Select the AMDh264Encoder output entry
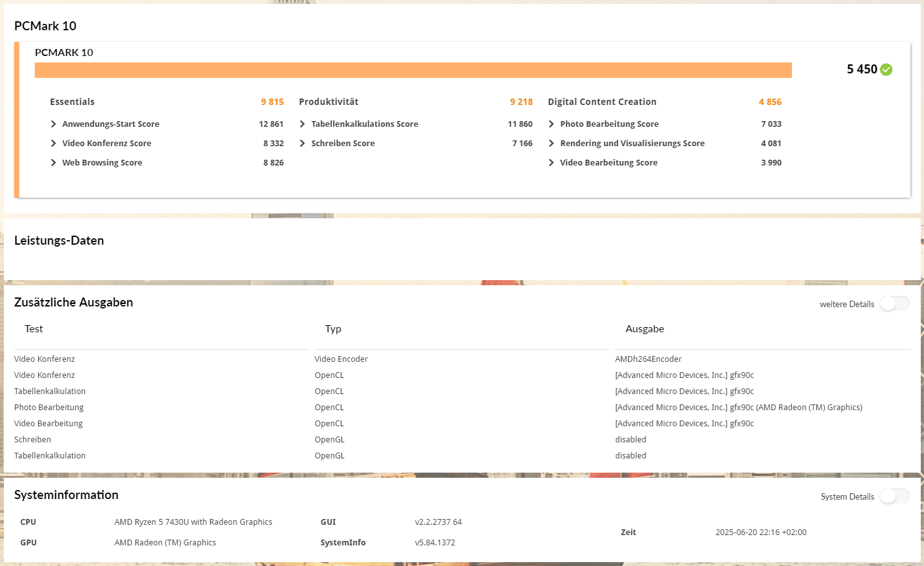Image resolution: width=924 pixels, height=566 pixels. [x=648, y=359]
